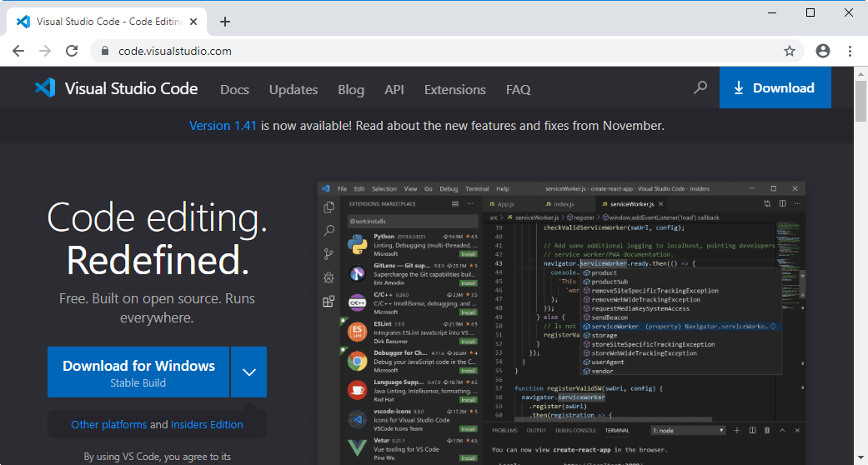Expand the download options chevron beside Download for Windows
This screenshot has width=868, height=465.
pos(249,372)
